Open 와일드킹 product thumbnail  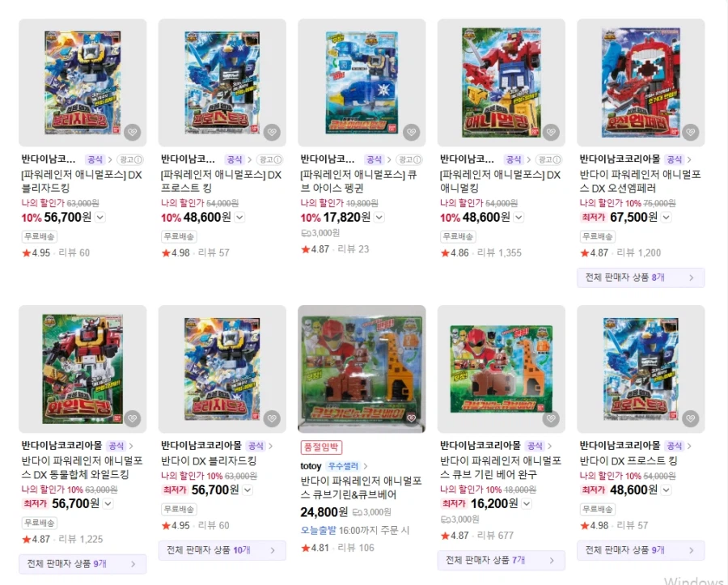(x=83, y=369)
